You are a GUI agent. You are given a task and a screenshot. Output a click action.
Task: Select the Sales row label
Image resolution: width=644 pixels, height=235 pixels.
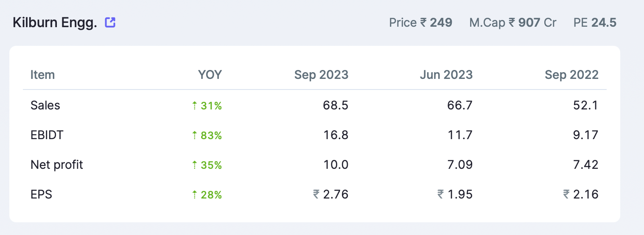point(45,105)
